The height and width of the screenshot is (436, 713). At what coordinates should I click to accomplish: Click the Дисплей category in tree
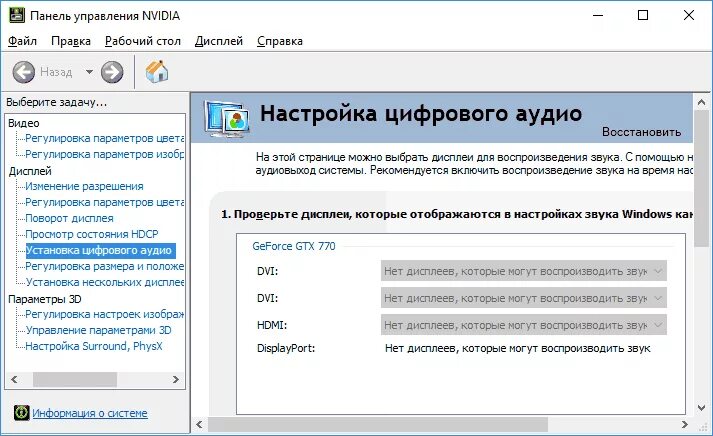[30, 171]
